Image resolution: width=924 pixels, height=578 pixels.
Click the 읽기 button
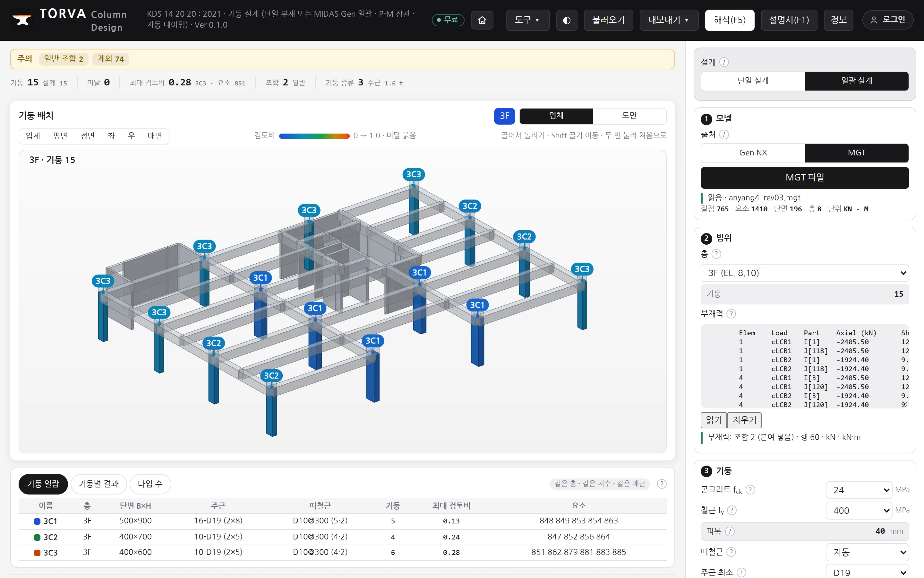[x=714, y=420]
